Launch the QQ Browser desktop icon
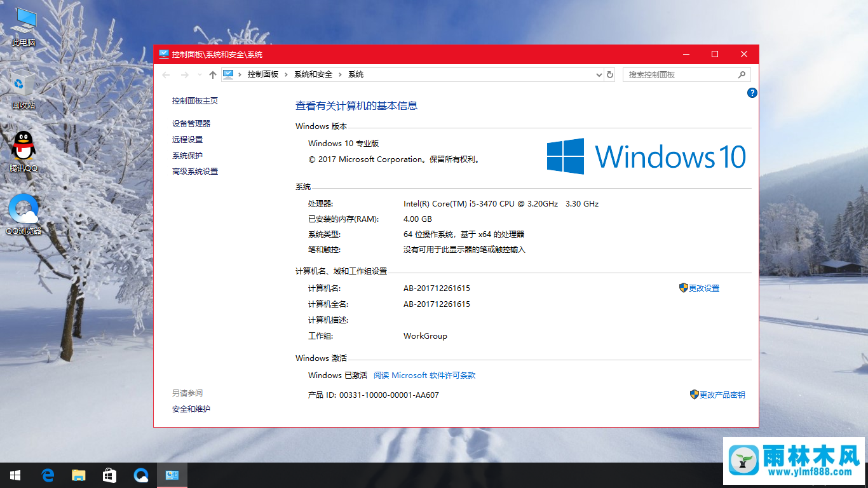 tap(24, 214)
